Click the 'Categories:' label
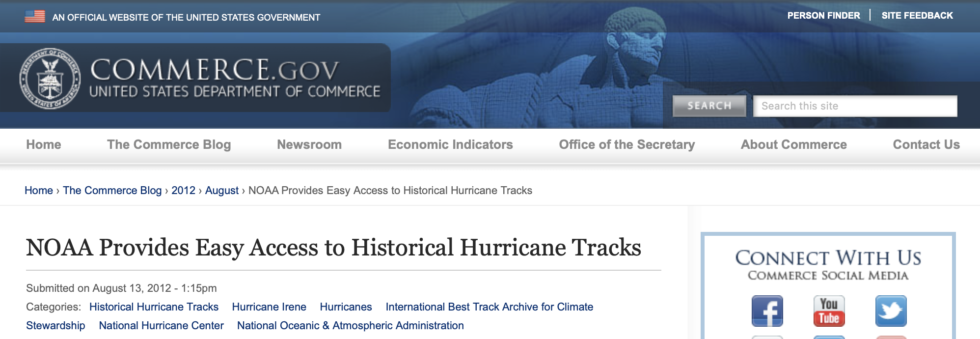This screenshot has width=980, height=339. point(54,307)
